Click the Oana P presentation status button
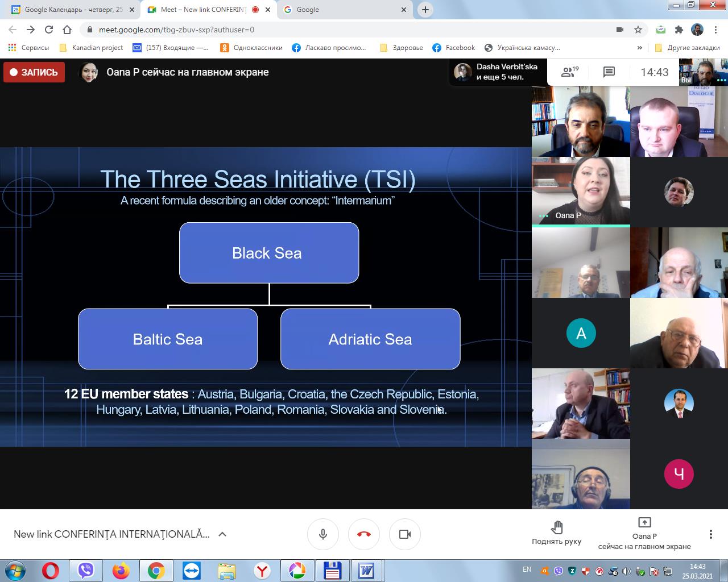The width and height of the screenshot is (728, 582). coord(644,534)
